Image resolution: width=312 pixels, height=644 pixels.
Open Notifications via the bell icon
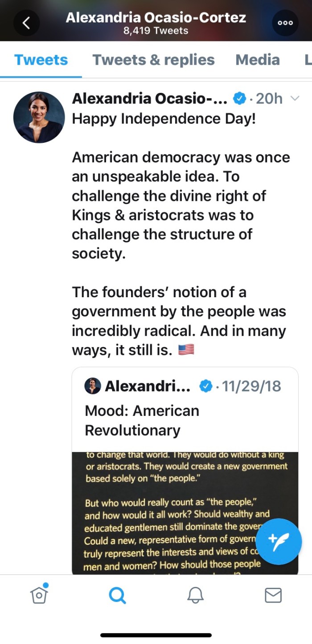point(195,595)
